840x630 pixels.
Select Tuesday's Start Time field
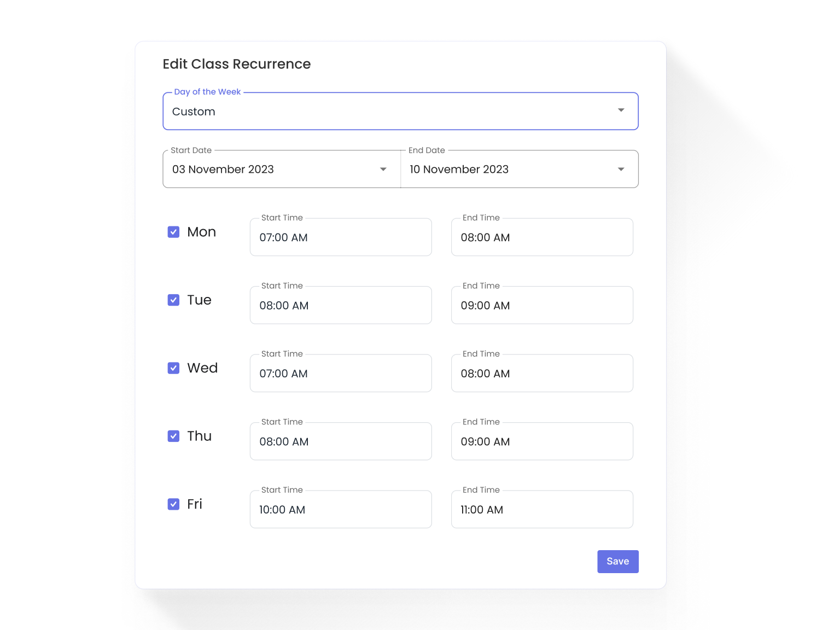tap(340, 305)
